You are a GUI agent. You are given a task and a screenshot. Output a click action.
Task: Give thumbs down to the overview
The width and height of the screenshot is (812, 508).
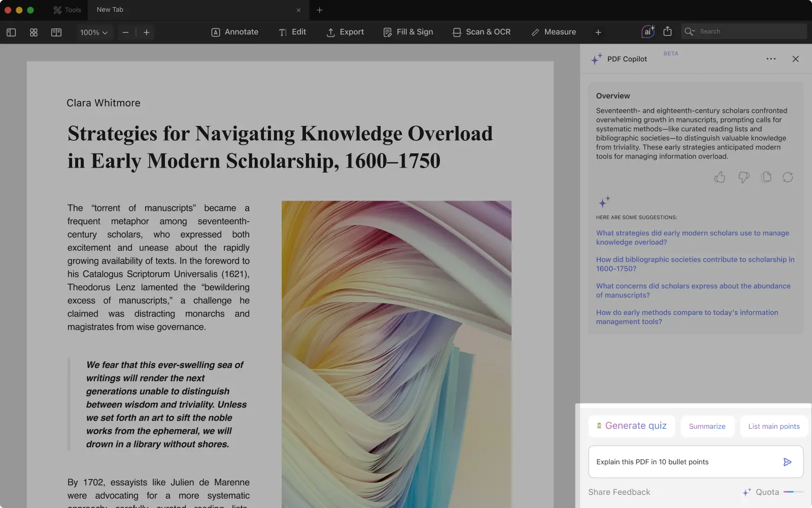pos(743,177)
